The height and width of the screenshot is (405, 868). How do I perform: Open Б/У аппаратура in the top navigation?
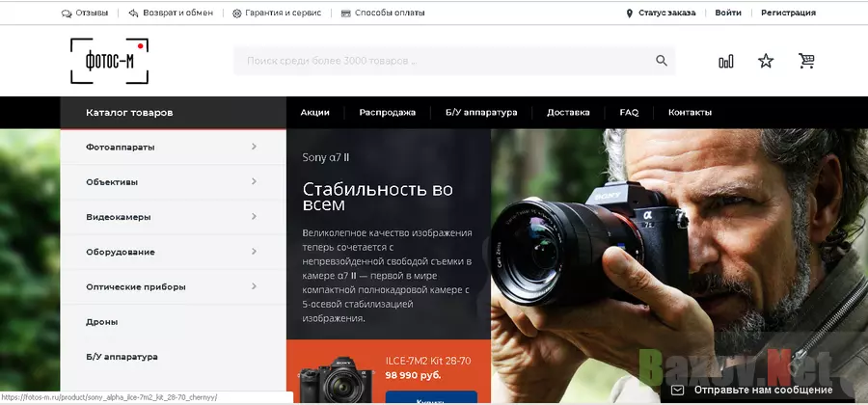[x=481, y=112]
